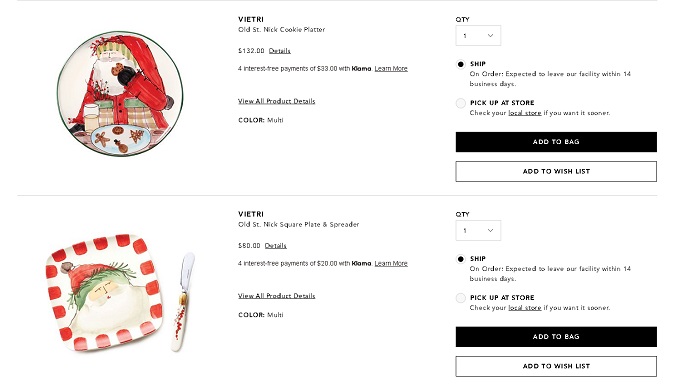700x386 pixels.
Task: Open the Square Plate & Spreader image
Action: pos(120,292)
